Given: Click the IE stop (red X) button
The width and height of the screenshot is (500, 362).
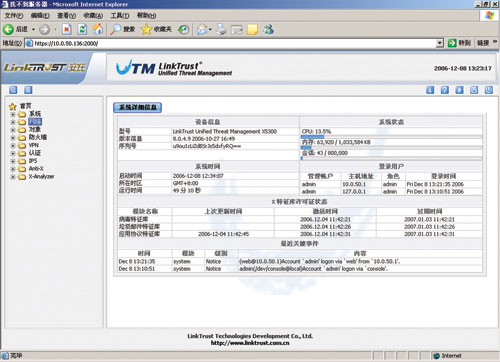Looking at the screenshot, I should click(67, 30).
